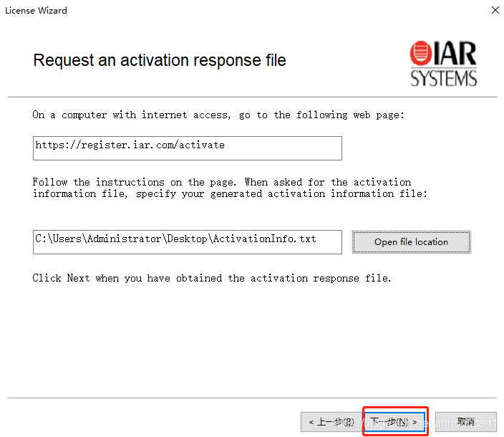Click the 'Click Next when you have obtained' text

tap(211, 278)
